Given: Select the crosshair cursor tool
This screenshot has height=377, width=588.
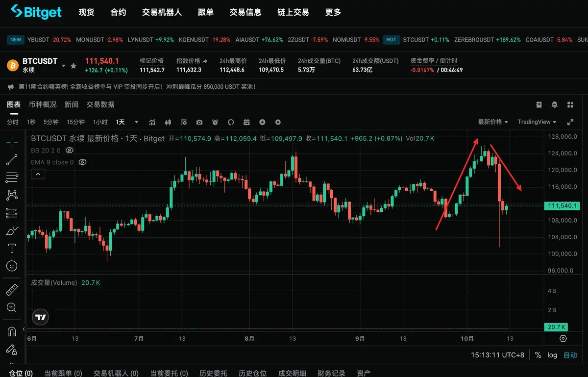Looking at the screenshot, I should [x=12, y=142].
